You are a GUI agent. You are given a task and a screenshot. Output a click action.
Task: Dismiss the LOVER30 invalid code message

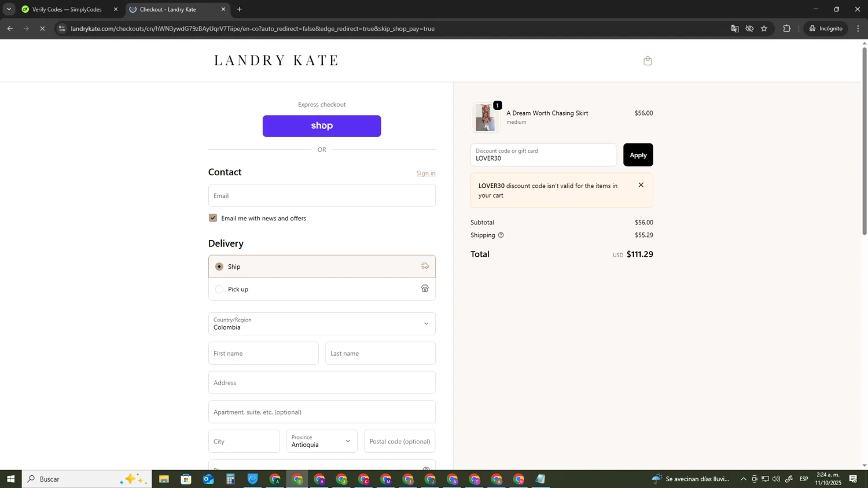tap(641, 185)
